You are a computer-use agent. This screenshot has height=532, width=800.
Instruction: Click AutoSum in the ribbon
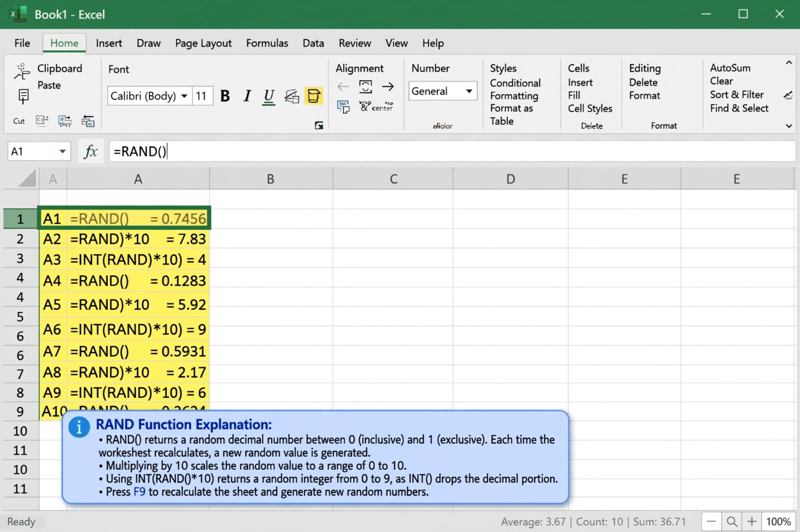[730, 67]
